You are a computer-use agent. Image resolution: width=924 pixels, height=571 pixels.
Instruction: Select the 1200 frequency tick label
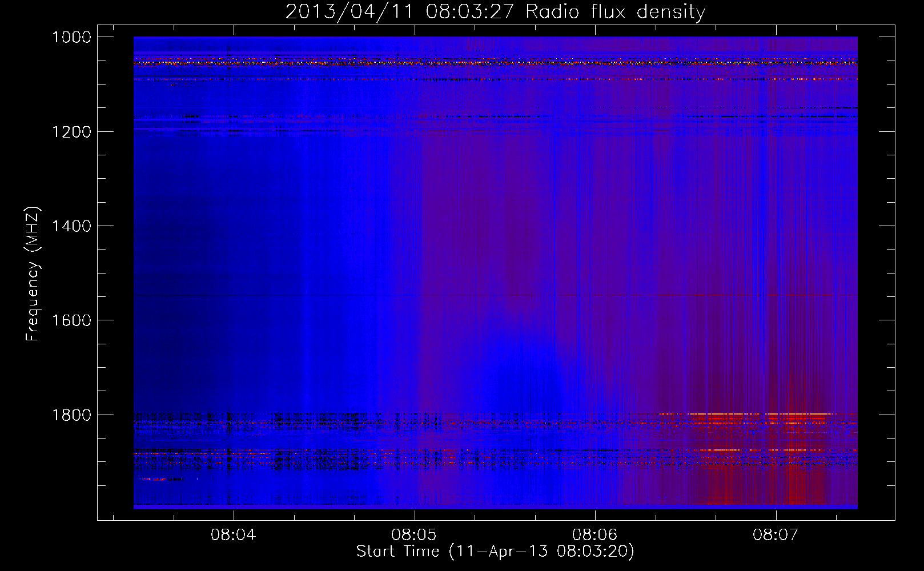(71, 132)
